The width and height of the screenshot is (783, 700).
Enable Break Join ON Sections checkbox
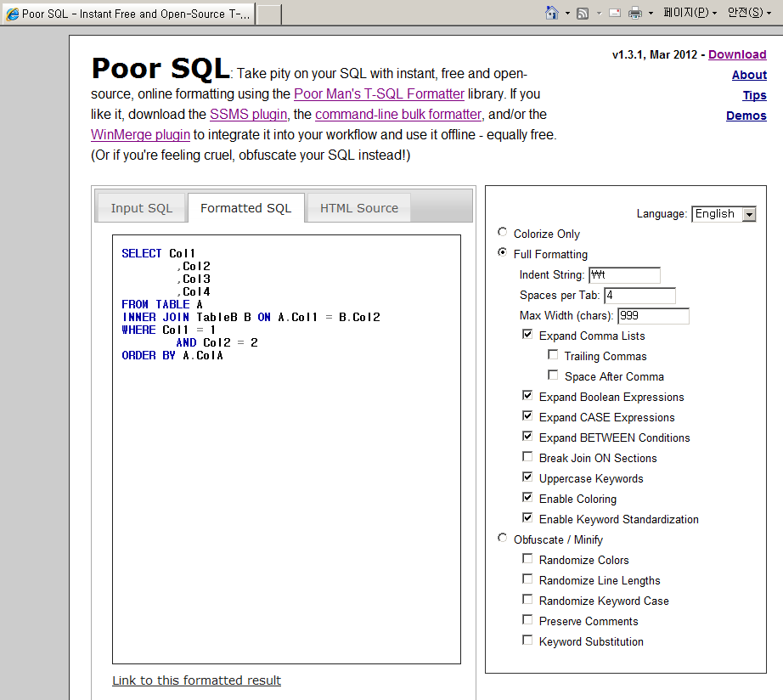pyautogui.click(x=527, y=457)
